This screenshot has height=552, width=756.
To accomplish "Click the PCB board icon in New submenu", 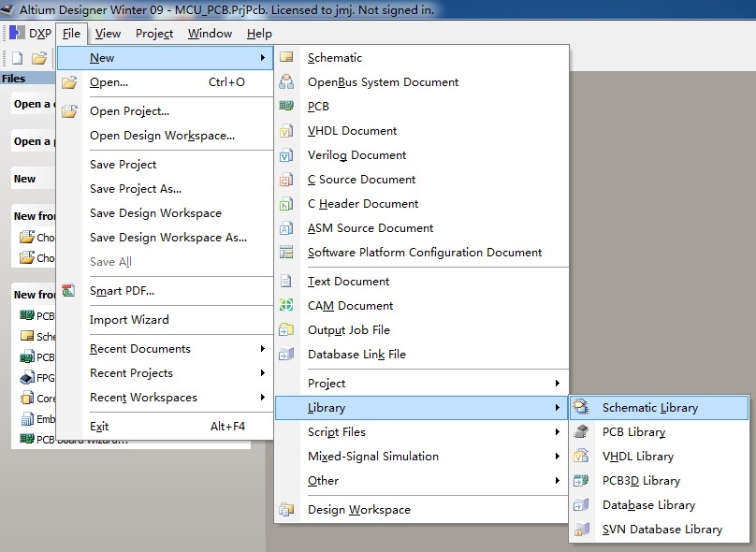I will pyautogui.click(x=286, y=106).
